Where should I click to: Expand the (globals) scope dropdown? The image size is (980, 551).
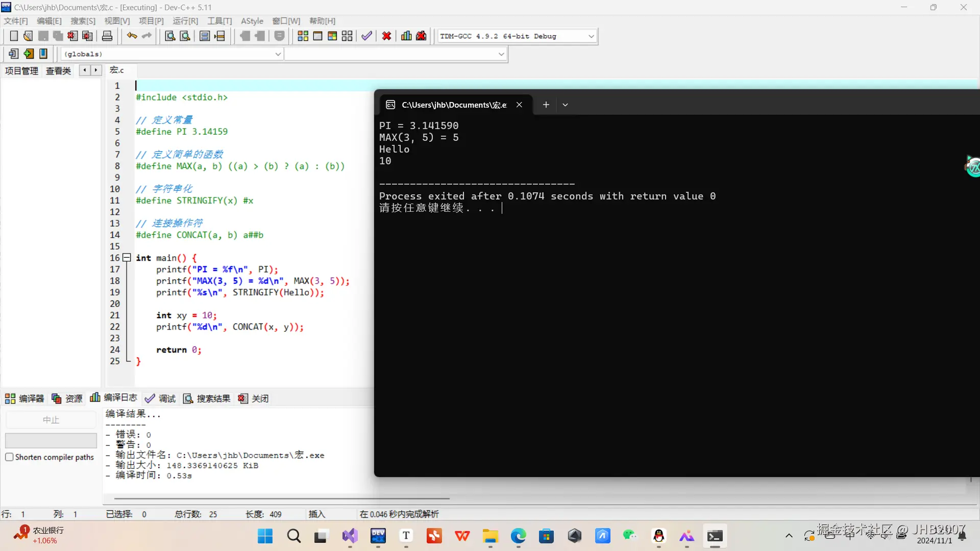coord(278,54)
